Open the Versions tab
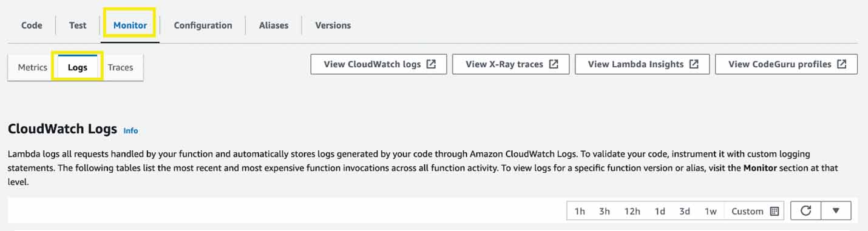The image size is (868, 231). 333,25
